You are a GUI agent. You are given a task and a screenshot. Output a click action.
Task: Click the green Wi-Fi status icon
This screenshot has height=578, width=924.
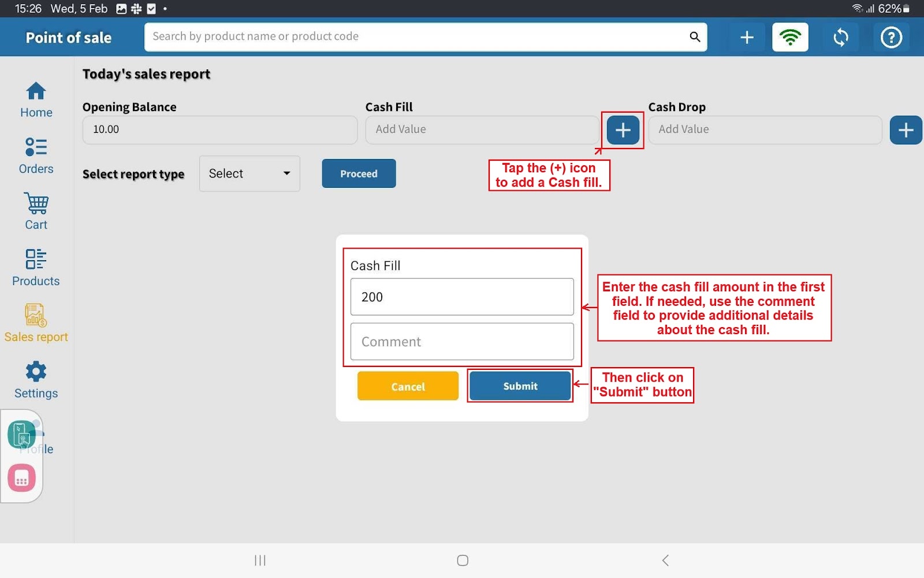790,38
